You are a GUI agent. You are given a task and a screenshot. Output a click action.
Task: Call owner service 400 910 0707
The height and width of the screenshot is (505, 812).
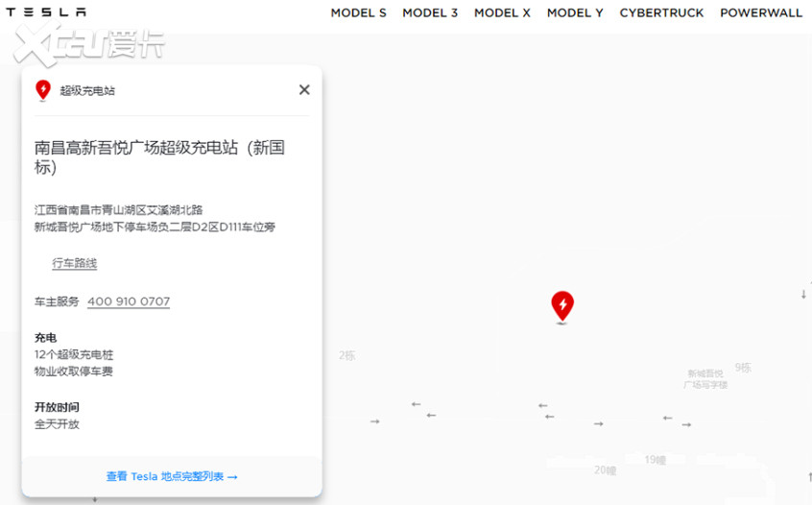pos(129,301)
